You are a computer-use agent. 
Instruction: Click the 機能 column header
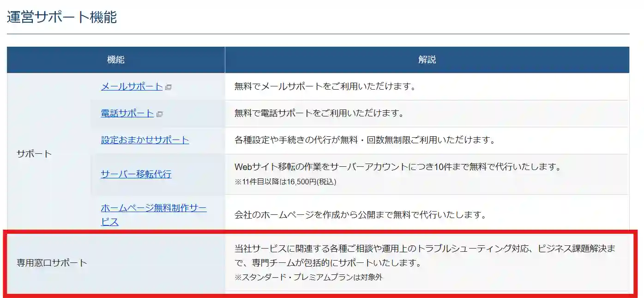[116, 60]
